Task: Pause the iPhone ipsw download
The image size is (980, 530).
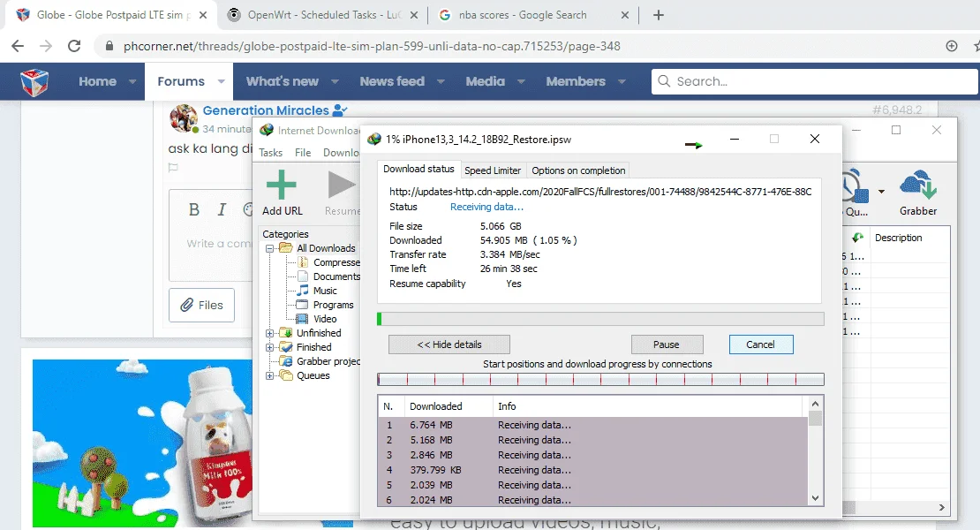Action: (x=667, y=344)
